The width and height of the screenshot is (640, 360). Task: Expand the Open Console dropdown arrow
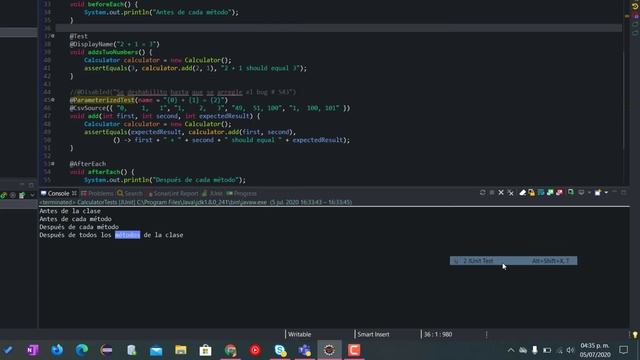point(606,192)
